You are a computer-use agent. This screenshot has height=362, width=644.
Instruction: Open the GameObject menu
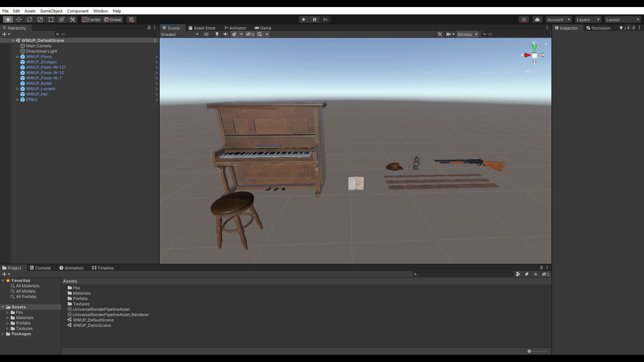click(x=51, y=11)
